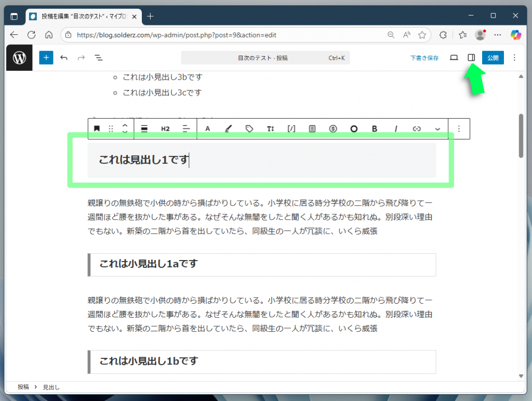Image resolution: width=532 pixels, height=401 pixels.
Task: Expand more rich text options chevron
Action: pyautogui.click(x=437, y=128)
